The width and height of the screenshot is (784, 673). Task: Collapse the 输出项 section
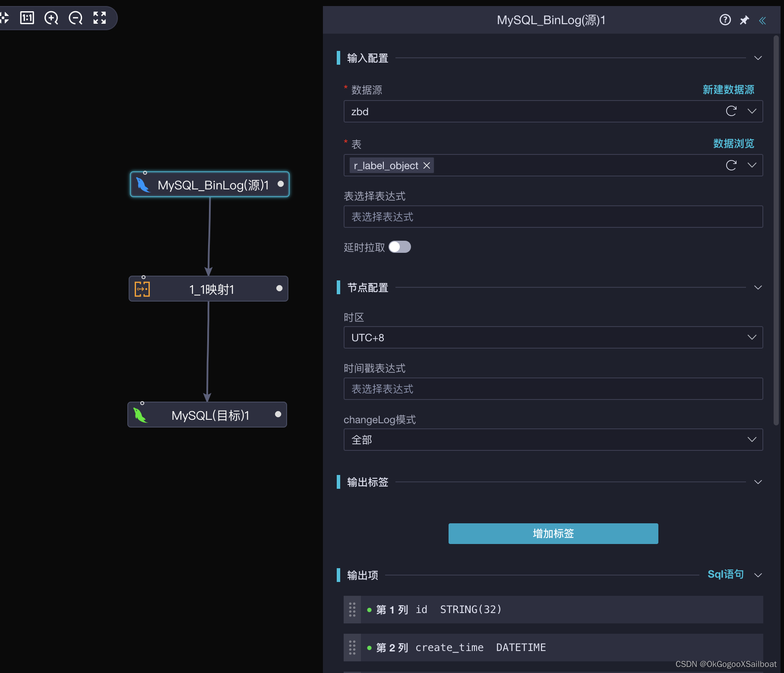pyautogui.click(x=758, y=575)
